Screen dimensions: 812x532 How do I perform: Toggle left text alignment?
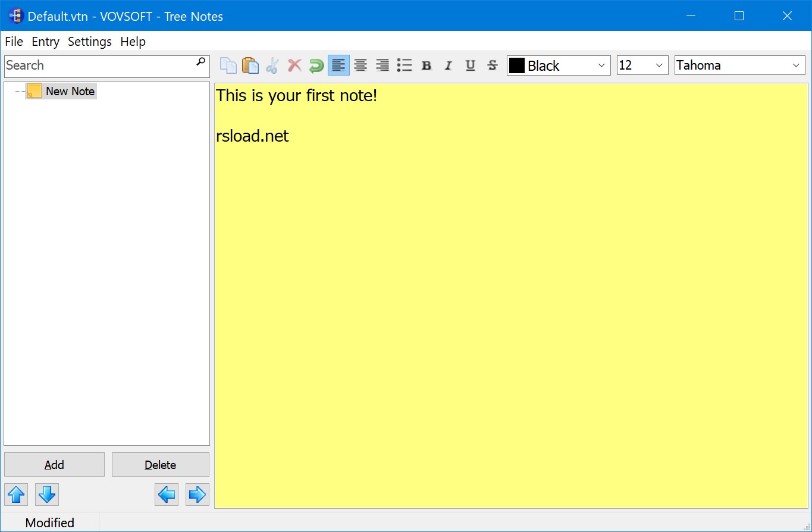[x=338, y=65]
